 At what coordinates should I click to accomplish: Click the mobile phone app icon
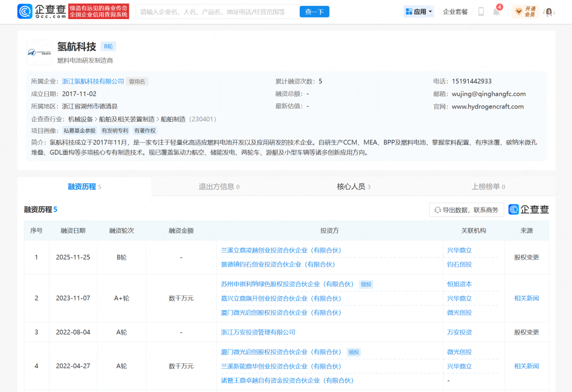pyautogui.click(x=481, y=11)
